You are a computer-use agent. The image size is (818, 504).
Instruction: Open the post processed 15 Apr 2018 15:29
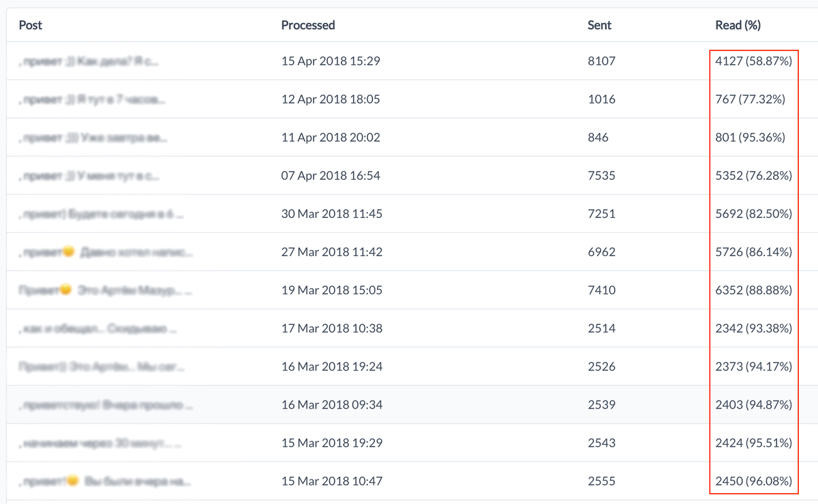(x=89, y=61)
